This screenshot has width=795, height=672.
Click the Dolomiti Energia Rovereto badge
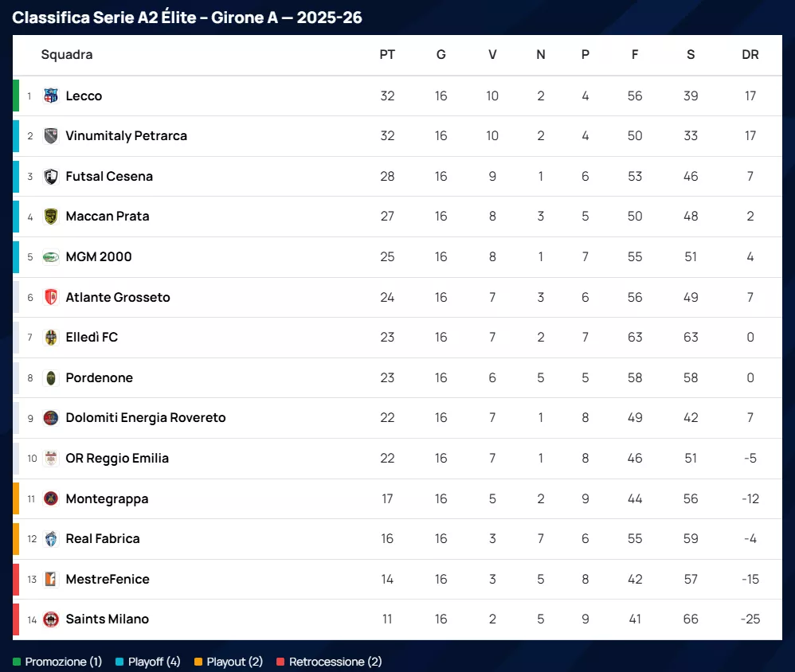51,418
